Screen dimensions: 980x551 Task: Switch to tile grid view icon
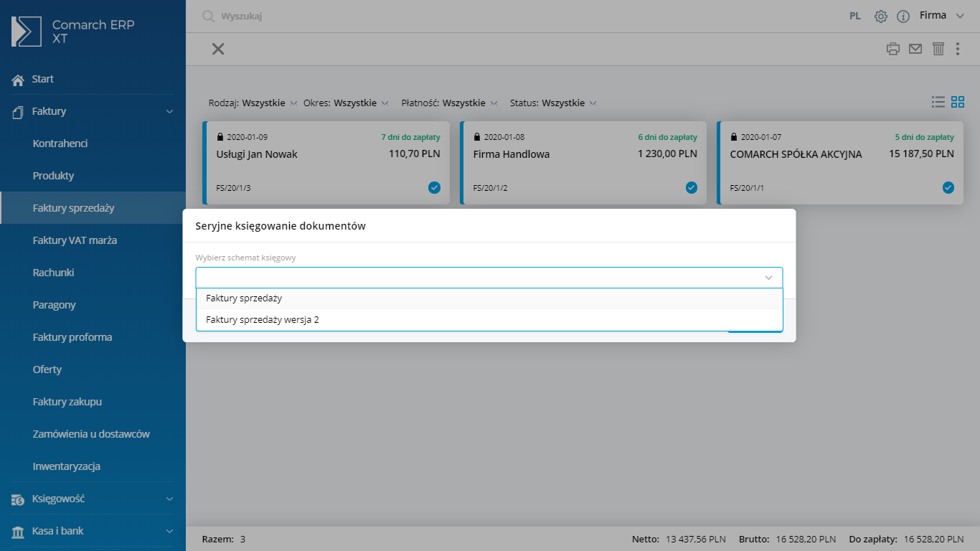coord(958,102)
